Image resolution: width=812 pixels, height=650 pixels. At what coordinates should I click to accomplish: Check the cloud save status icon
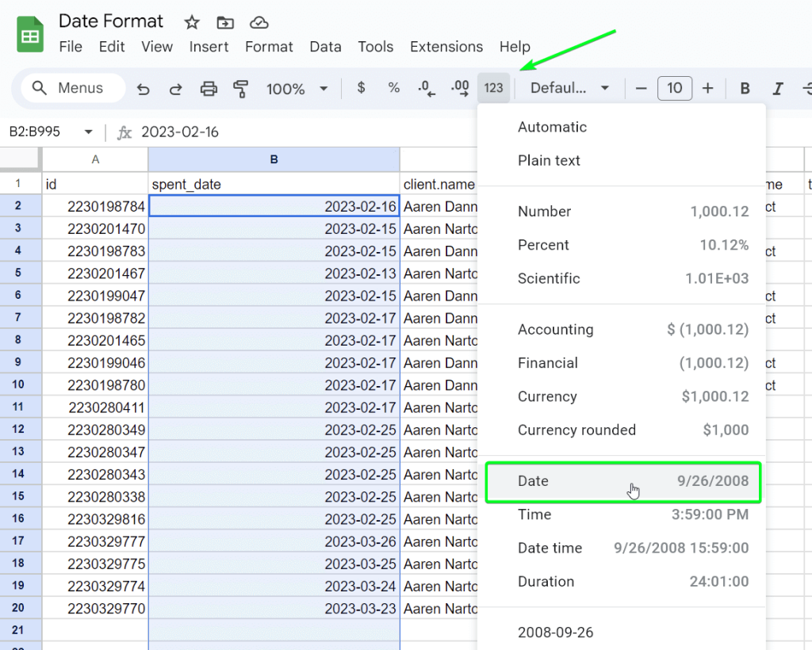[x=259, y=22]
